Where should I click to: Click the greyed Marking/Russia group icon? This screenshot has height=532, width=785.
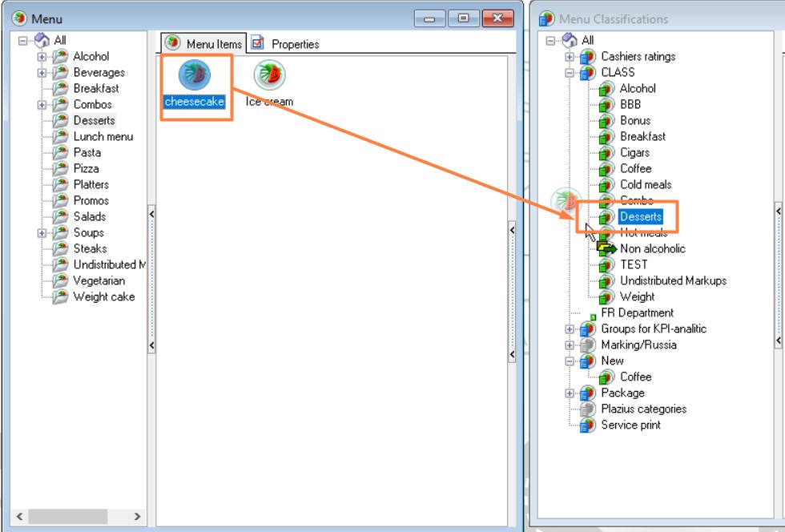click(x=588, y=345)
